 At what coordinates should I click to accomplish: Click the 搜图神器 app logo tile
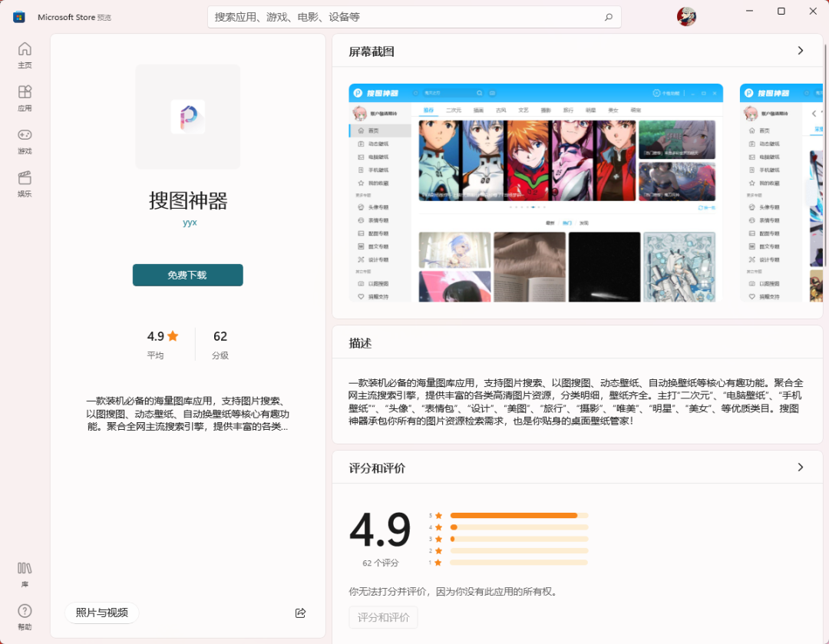(x=188, y=117)
